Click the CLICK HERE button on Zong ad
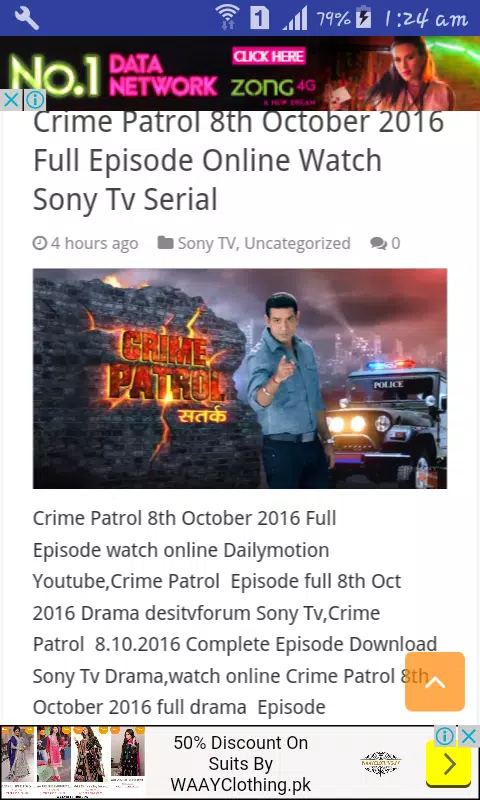Screen dimensions: 480x800 click(269, 56)
